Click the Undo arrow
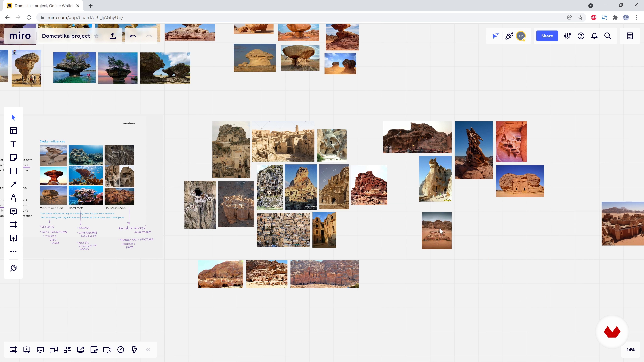 point(133,36)
